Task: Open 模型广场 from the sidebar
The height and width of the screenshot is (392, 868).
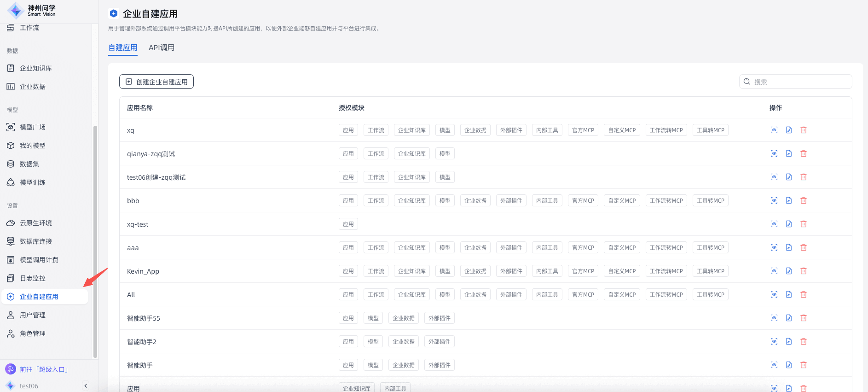Action: tap(33, 127)
